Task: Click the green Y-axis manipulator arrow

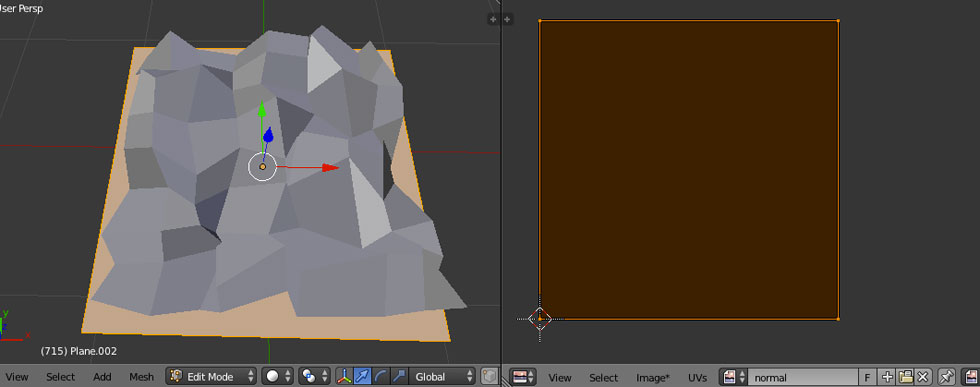Action: tap(262, 110)
